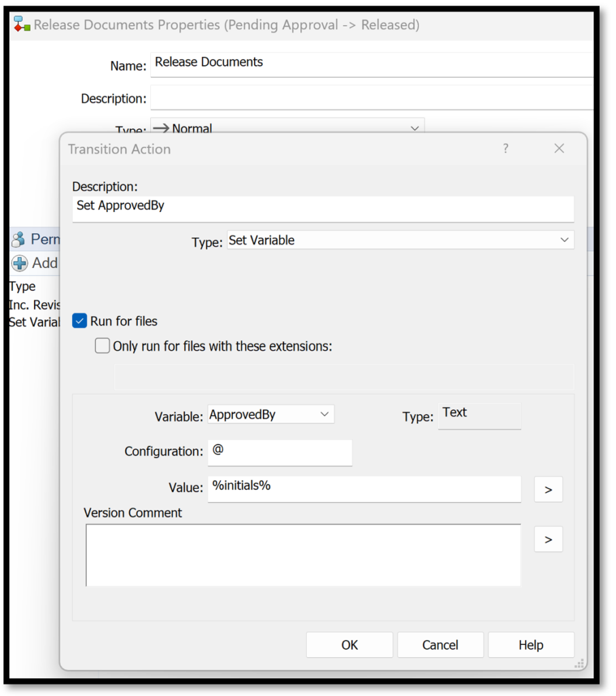This screenshot has height=696, width=616.
Task: Click the Release Documents workflow transition icon
Action: point(20,24)
